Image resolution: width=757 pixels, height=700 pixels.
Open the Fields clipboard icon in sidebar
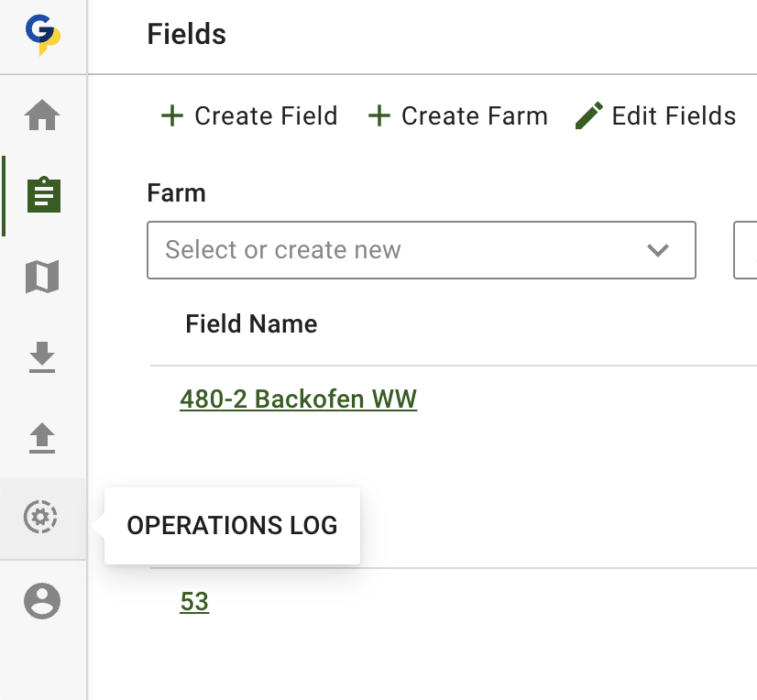click(x=43, y=195)
